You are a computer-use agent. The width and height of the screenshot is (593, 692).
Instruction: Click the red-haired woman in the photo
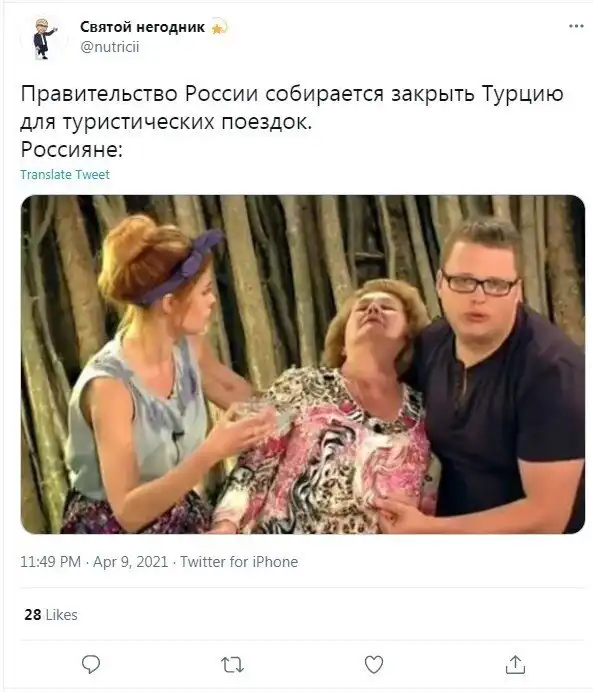154,375
